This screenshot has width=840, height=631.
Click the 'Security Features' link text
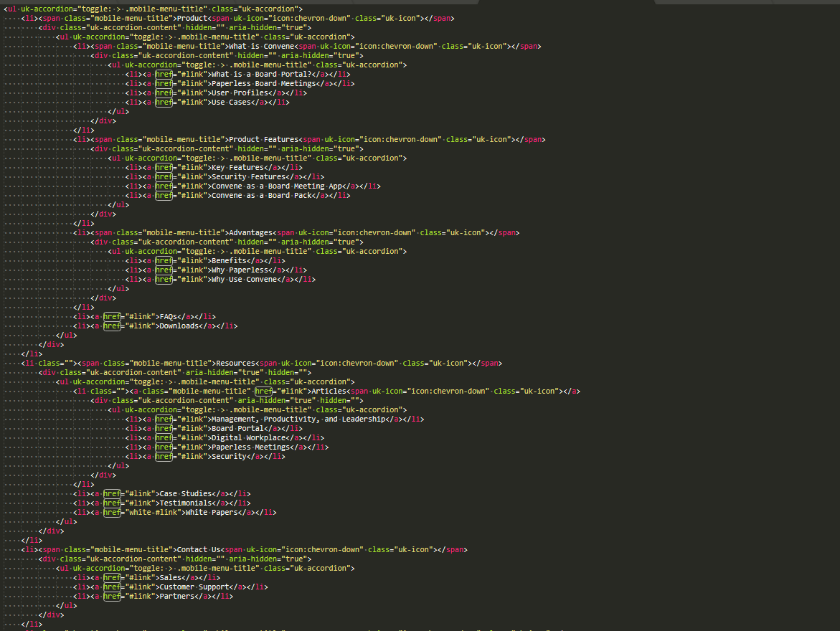pyautogui.click(x=248, y=177)
